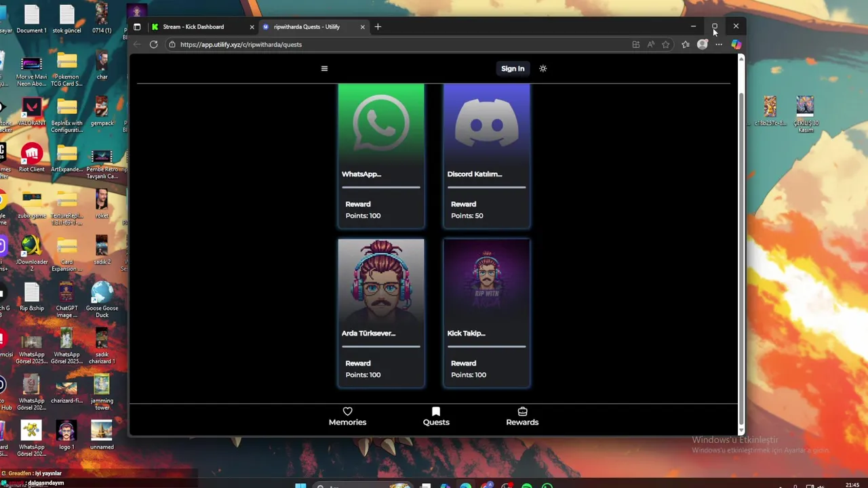Select the zubix game desktop icon
Screen dimensions: 868x488
31,205
